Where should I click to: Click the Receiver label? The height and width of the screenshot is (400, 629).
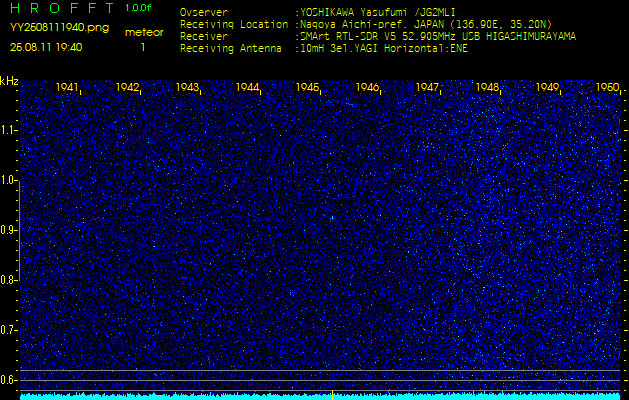[x=204, y=37]
